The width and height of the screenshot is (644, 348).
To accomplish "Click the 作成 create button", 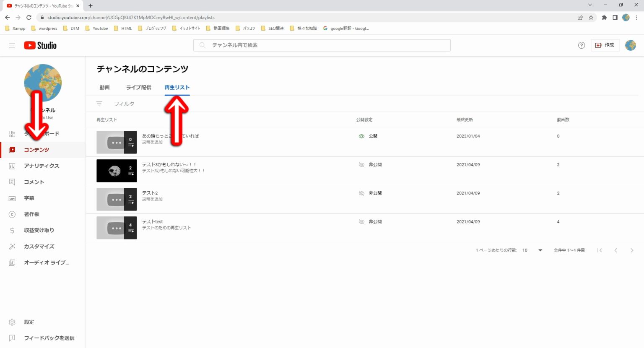I will tap(605, 45).
